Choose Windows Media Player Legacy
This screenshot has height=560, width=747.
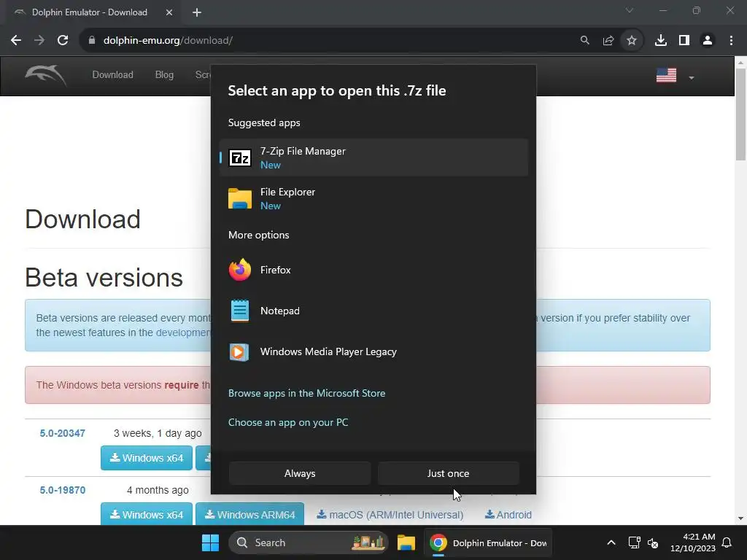pyautogui.click(x=373, y=352)
